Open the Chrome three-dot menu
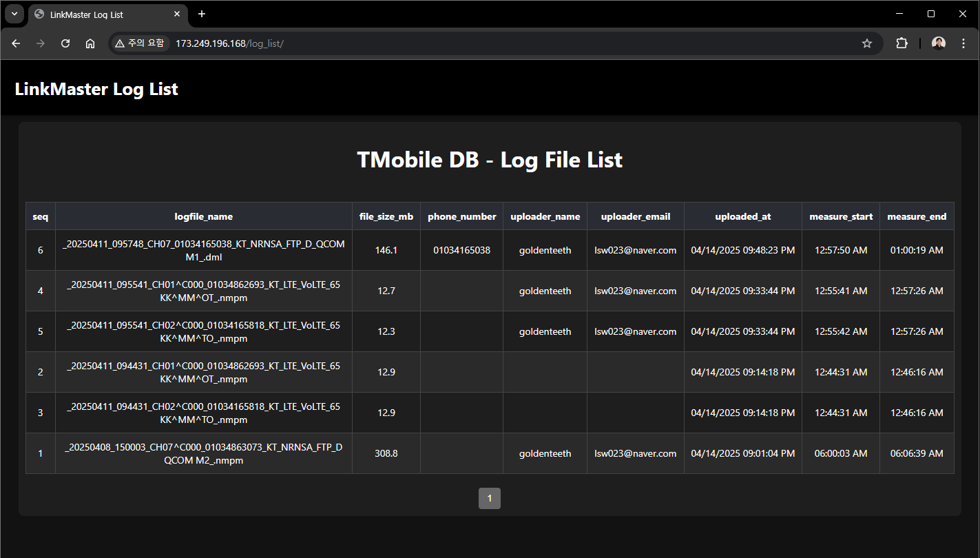980x558 pixels. [963, 43]
